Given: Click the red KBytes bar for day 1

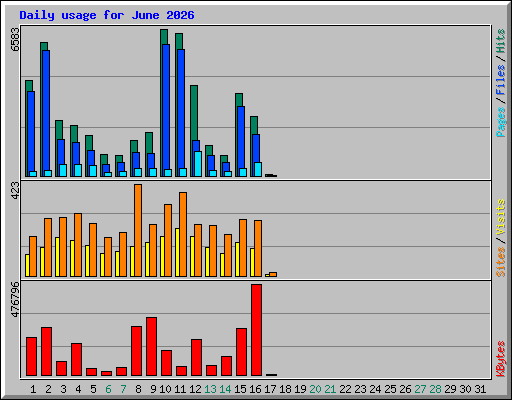Looking at the screenshot, I should click(x=31, y=356).
